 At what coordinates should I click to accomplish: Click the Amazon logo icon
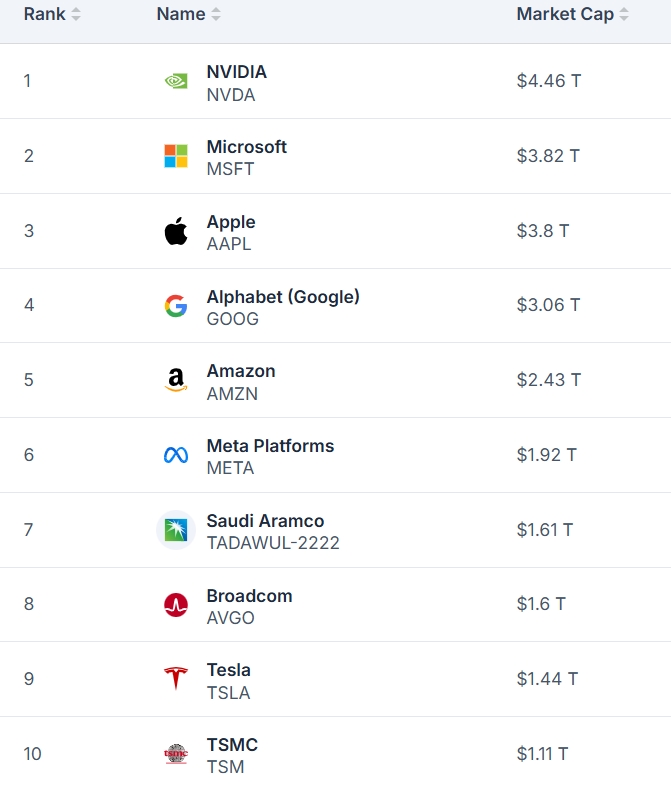point(176,381)
